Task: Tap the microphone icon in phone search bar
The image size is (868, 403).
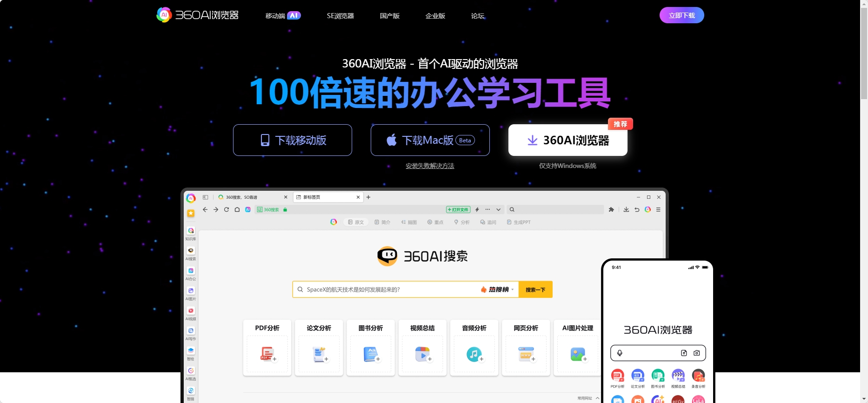Action: (620, 353)
